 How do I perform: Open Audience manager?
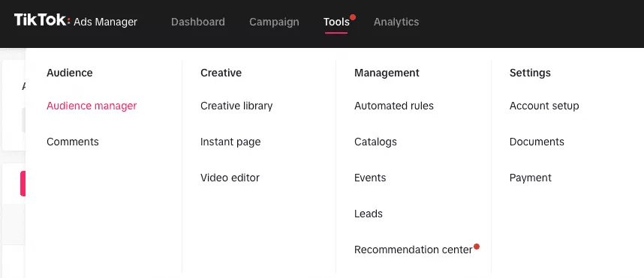(92, 106)
